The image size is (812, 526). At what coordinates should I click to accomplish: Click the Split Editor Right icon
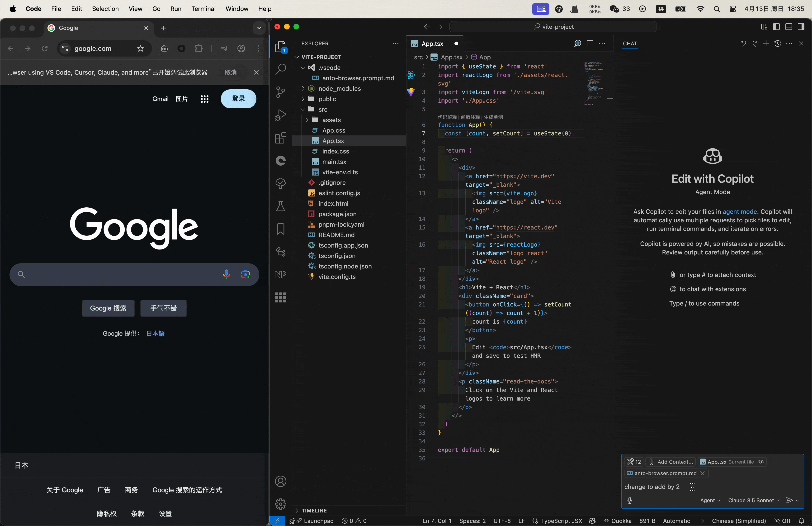tap(590, 43)
